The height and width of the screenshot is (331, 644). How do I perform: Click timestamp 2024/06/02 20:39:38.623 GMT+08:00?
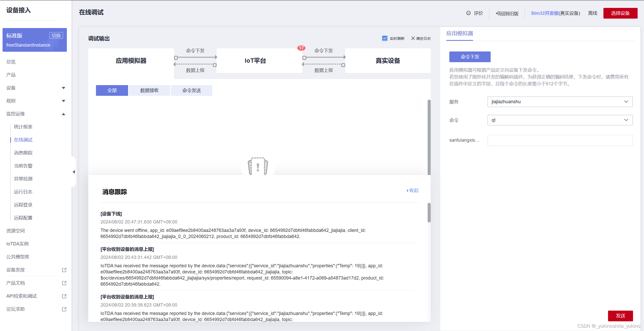(x=139, y=305)
